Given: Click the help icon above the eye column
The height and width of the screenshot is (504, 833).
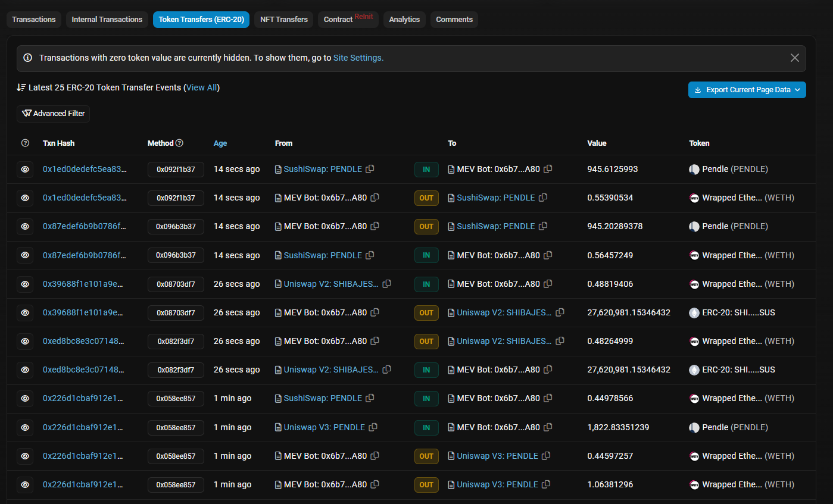Looking at the screenshot, I should [25, 143].
